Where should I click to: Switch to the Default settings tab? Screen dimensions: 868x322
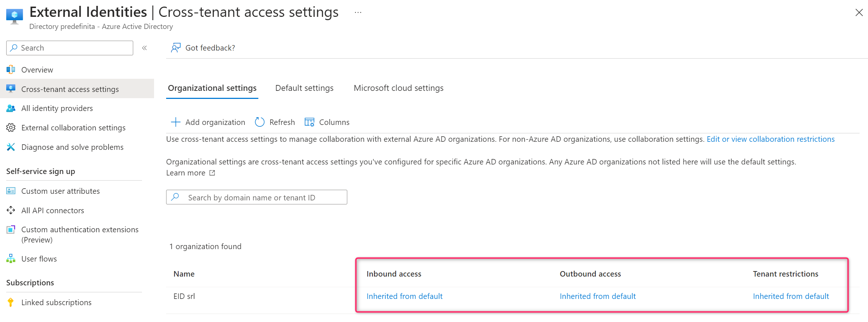click(304, 88)
